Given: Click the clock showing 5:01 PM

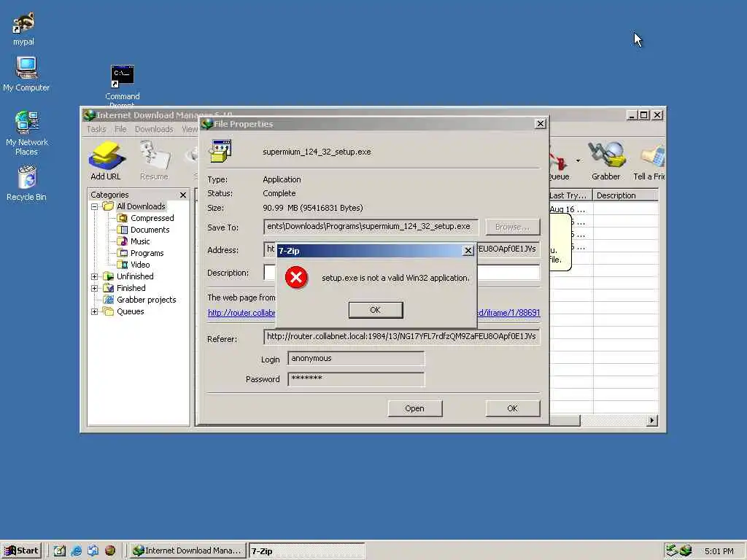Looking at the screenshot, I should pos(719,551).
